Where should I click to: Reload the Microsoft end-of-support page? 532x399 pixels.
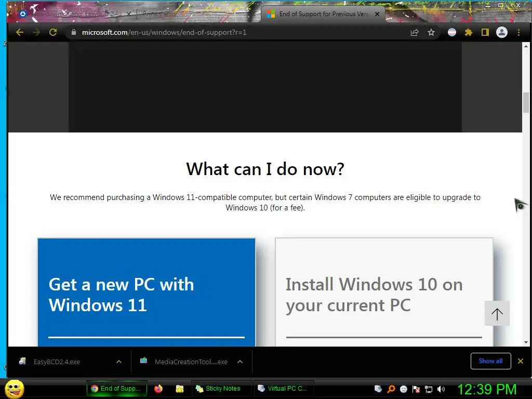(53, 33)
